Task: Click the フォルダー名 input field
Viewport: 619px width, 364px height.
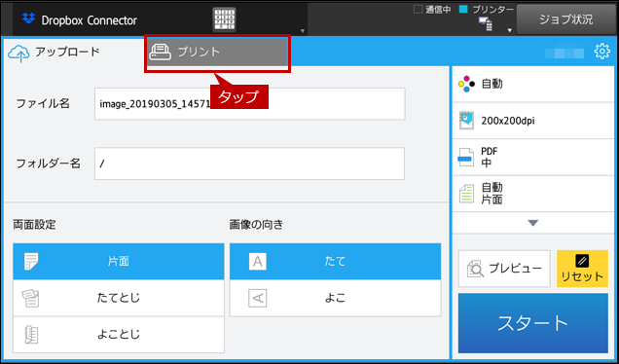Action: pyautogui.click(x=249, y=164)
